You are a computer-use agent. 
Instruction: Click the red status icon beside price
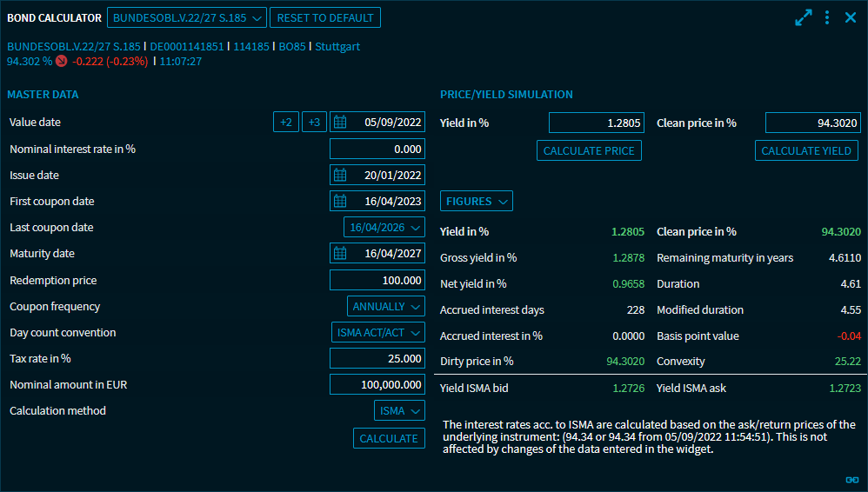[x=61, y=62]
